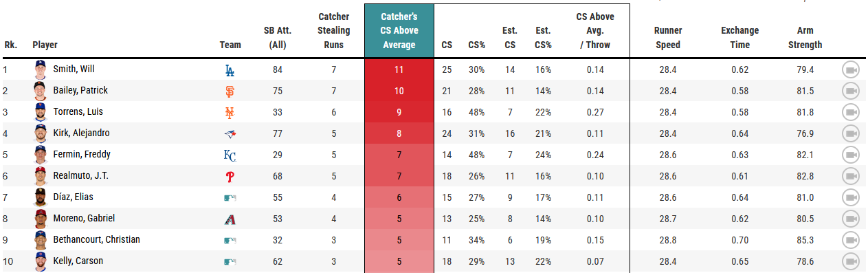This screenshot has height=273, width=868.
Task: Sort by Catcher's CS Above Average column
Action: [x=399, y=31]
